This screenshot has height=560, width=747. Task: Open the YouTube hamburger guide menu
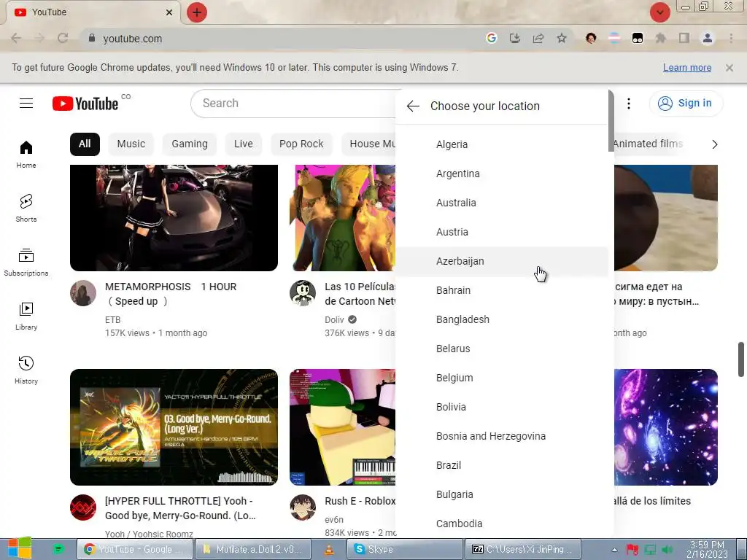tap(26, 104)
